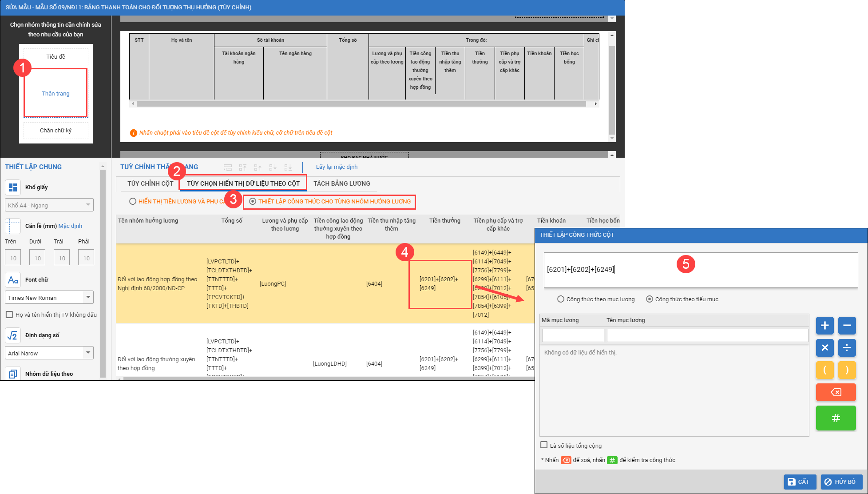This screenshot has height=494, width=868.
Task: Select Hiển thị tiền lương và phụ cấp option
Action: pos(133,201)
